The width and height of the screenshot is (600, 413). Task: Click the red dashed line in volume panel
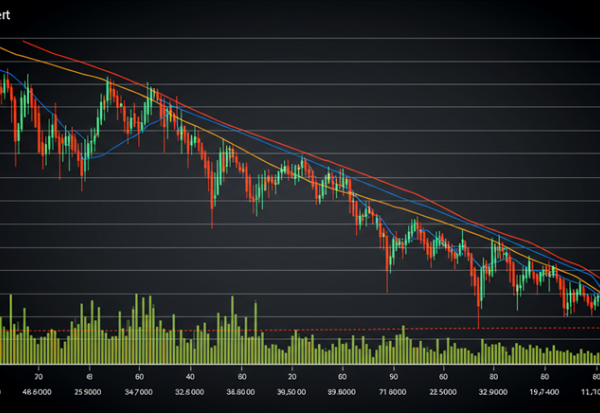(300, 329)
